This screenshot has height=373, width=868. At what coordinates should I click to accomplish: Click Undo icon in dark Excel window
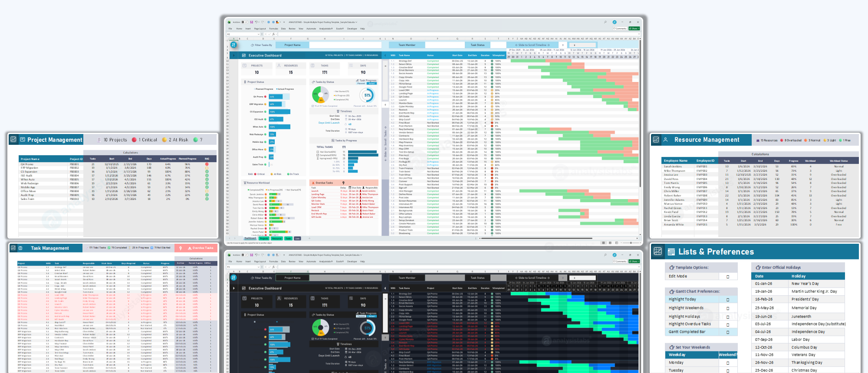(x=256, y=255)
